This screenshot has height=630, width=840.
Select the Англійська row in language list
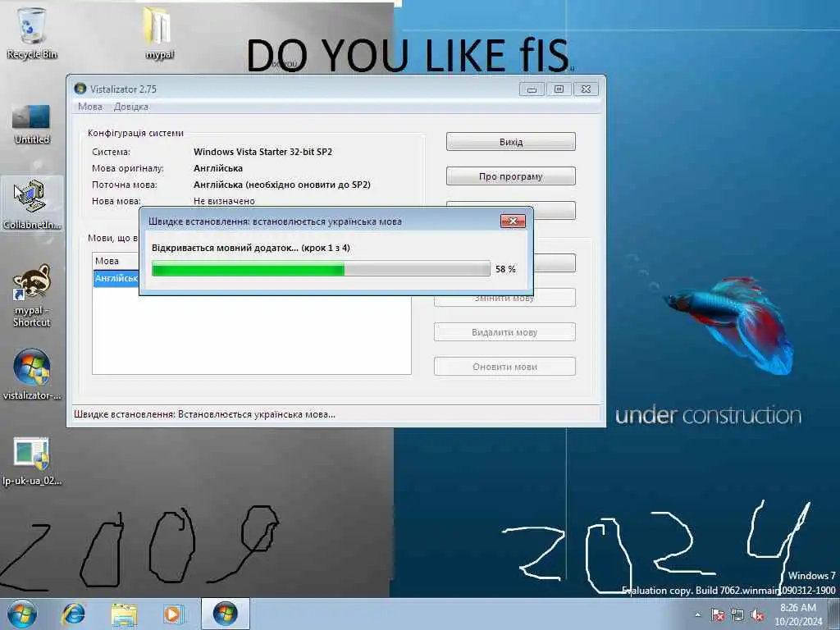116,278
